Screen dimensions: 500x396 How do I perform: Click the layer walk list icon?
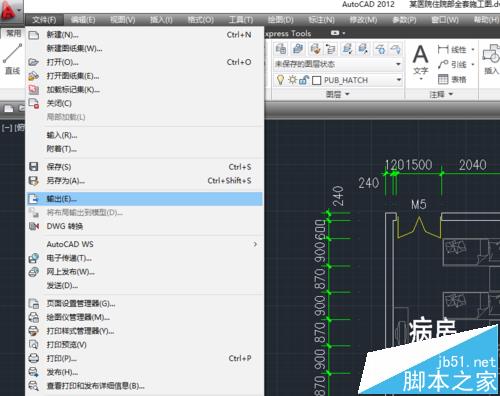point(331,49)
